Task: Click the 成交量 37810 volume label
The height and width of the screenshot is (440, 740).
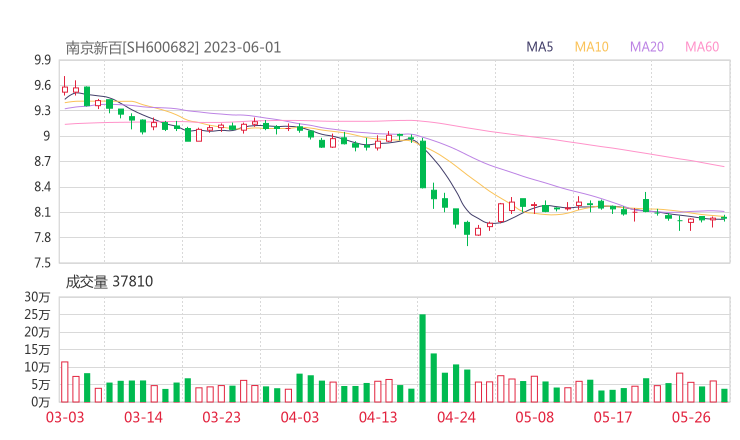Action: (109, 282)
